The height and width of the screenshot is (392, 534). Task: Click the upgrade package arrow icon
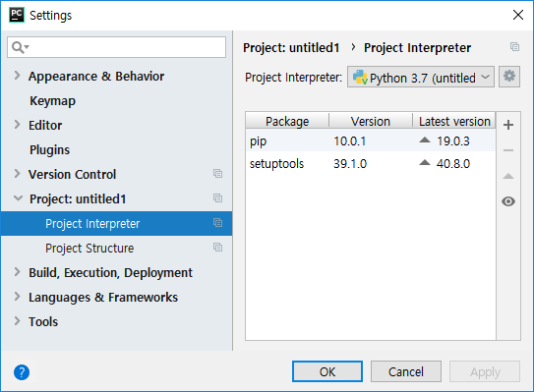point(508,176)
